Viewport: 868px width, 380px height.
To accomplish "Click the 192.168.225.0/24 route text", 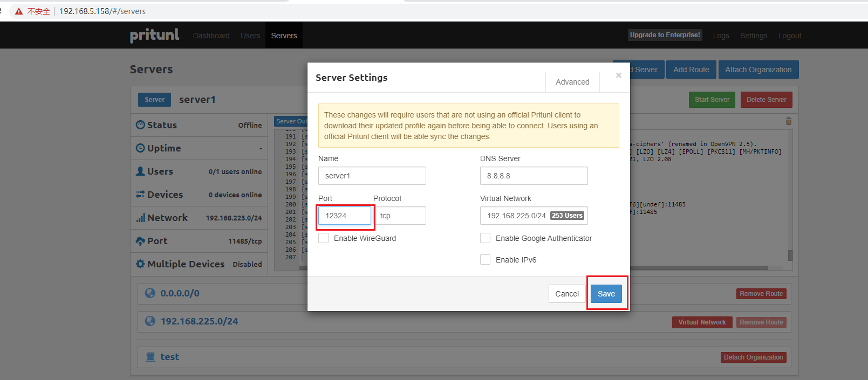I will point(199,321).
